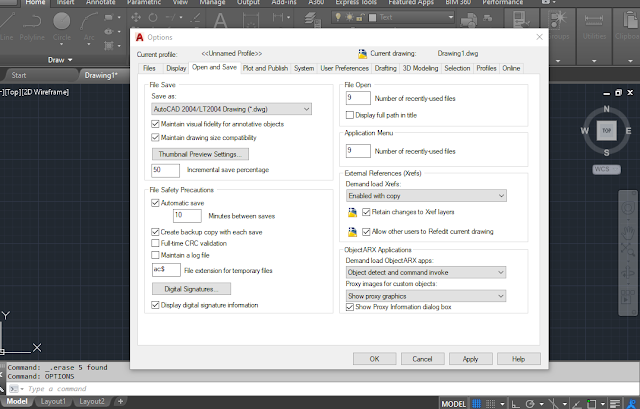This screenshot has width=640, height=409.
Task: Click the Help button
Action: click(x=519, y=359)
